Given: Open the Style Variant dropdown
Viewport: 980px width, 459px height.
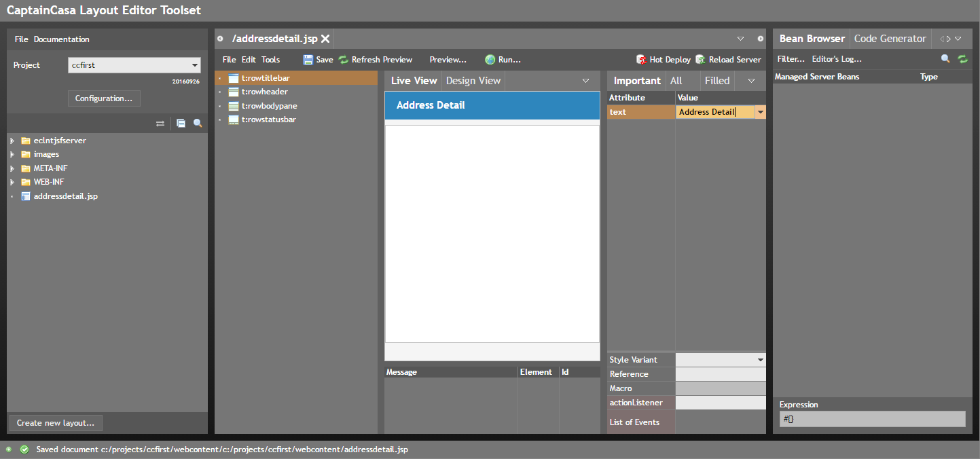Looking at the screenshot, I should [x=760, y=360].
